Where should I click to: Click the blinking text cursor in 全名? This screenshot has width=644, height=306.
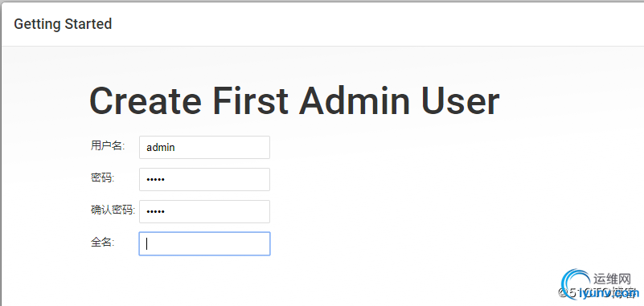(146, 244)
